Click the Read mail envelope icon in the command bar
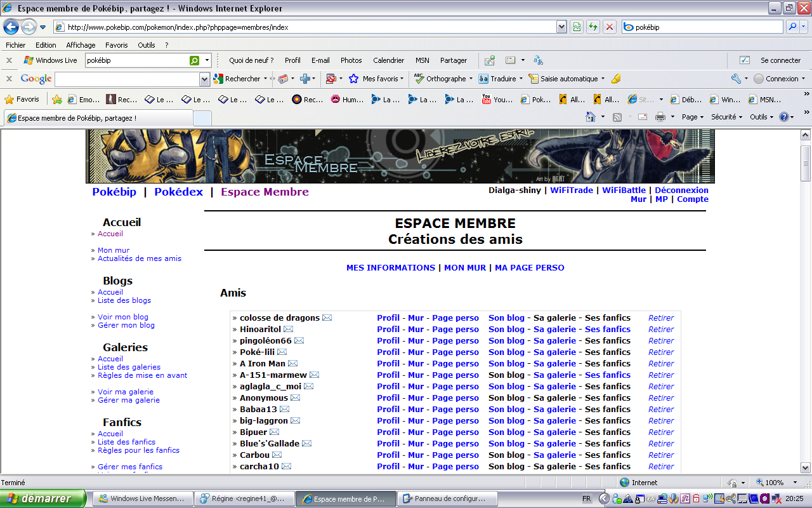Viewport: 812px width, 508px height. [642, 117]
